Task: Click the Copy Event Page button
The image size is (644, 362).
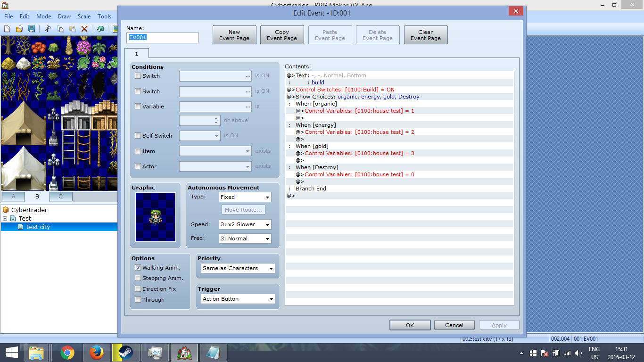Action: tap(282, 35)
